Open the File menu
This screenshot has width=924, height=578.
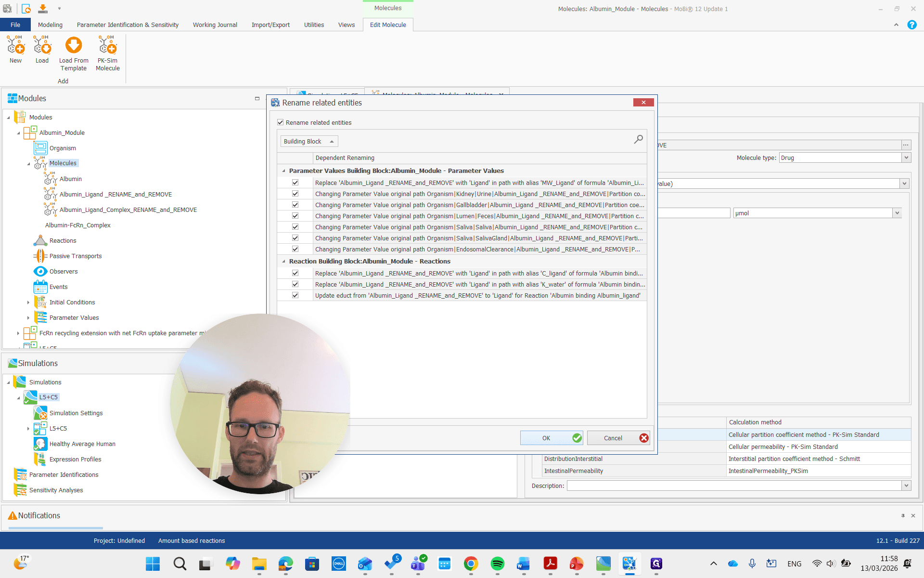click(x=15, y=25)
